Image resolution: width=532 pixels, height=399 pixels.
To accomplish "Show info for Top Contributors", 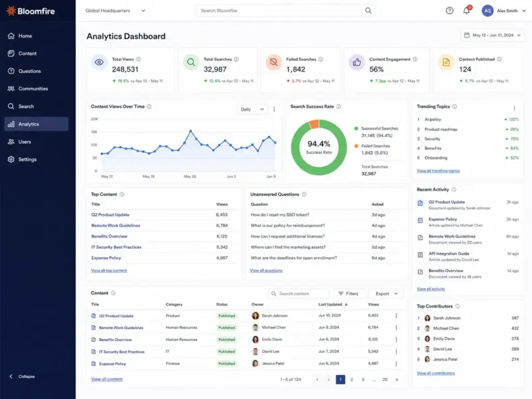I will pyautogui.click(x=457, y=307).
